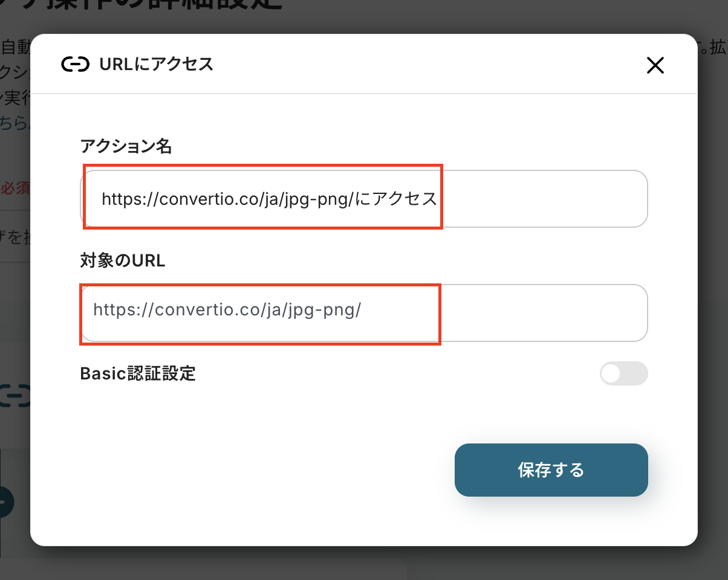
Task: Place cursor after にアクセス in action name
Action: tap(438, 199)
